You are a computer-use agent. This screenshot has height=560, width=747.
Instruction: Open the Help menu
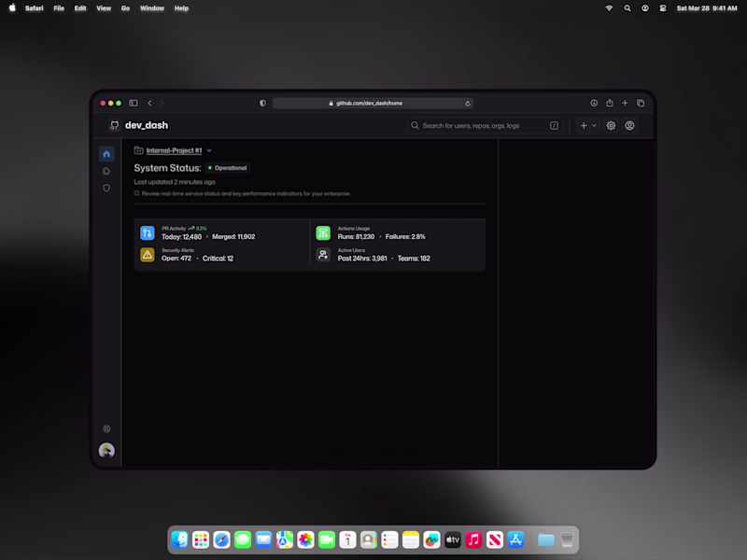[x=181, y=8]
